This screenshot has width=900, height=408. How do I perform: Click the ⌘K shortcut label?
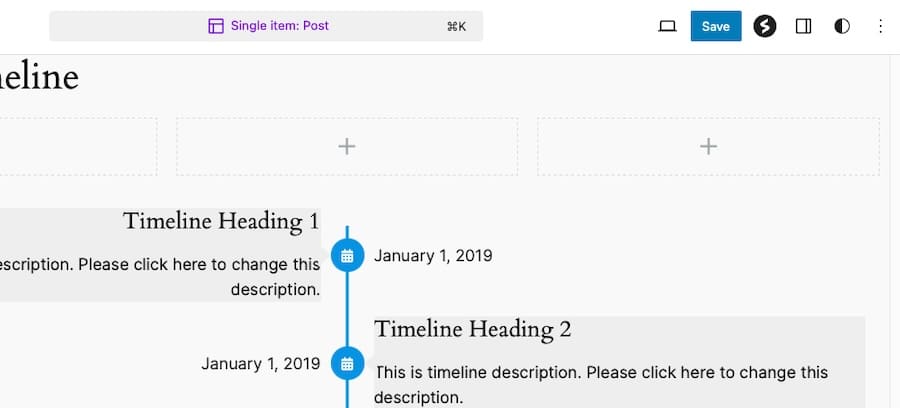coord(456,26)
